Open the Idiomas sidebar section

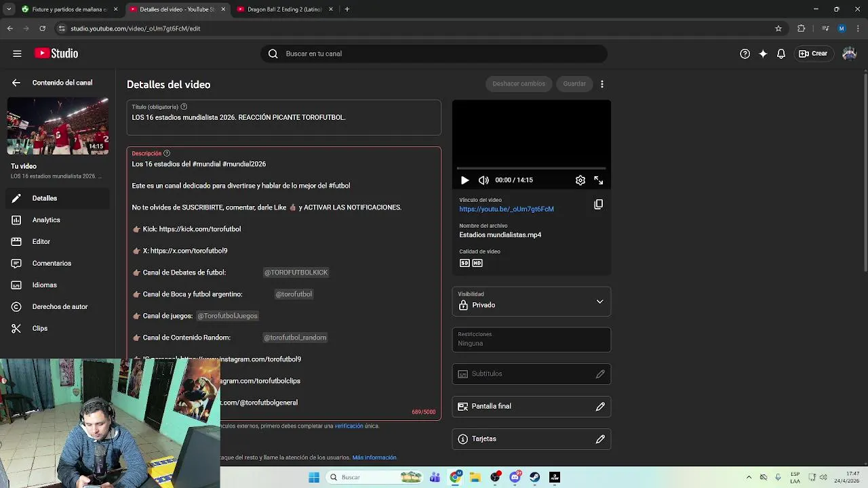(x=58, y=285)
